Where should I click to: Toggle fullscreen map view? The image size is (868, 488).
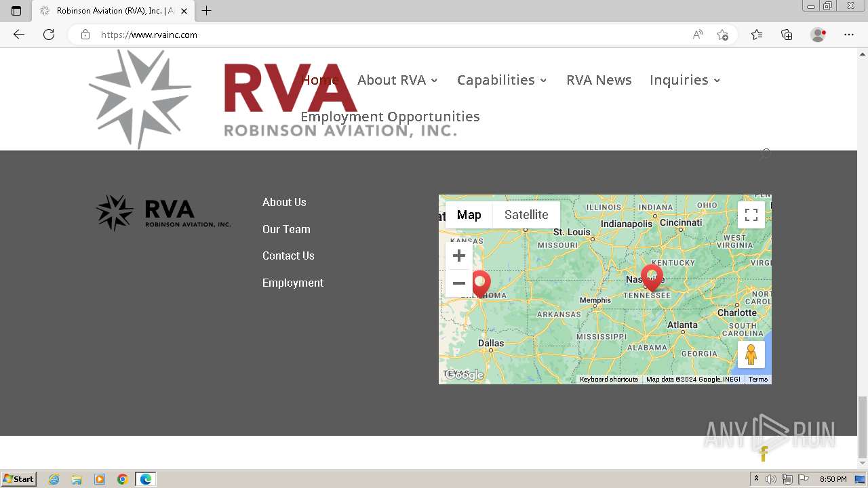[751, 215]
